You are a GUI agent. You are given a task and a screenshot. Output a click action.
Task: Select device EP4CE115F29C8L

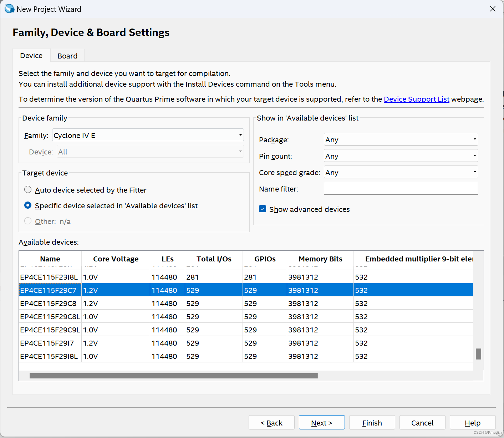click(50, 317)
